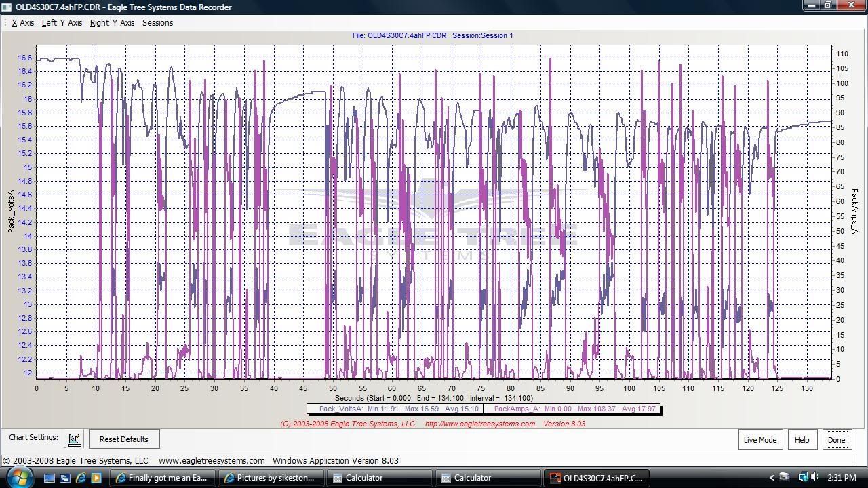The width and height of the screenshot is (868, 488).
Task: Switch to 'Finally got me an Ea...' taskbar window
Action: pyautogui.click(x=163, y=478)
